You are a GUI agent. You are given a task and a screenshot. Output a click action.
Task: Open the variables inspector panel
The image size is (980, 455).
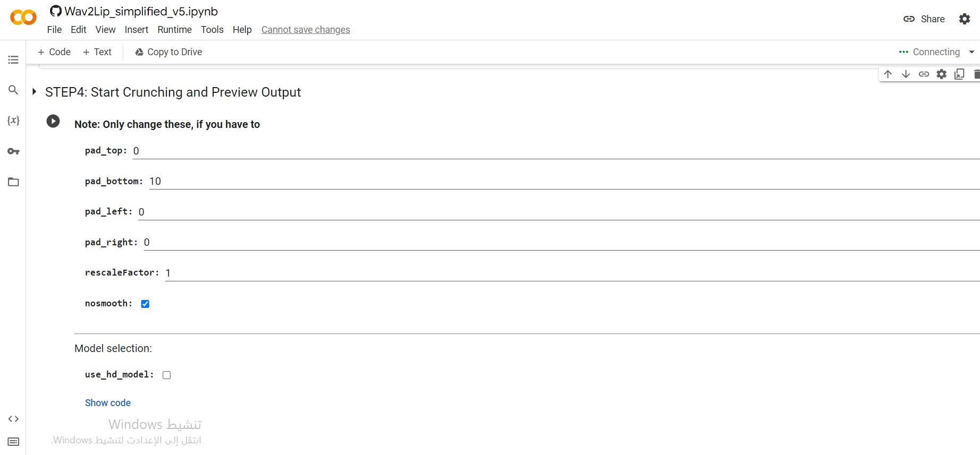pos(13,121)
